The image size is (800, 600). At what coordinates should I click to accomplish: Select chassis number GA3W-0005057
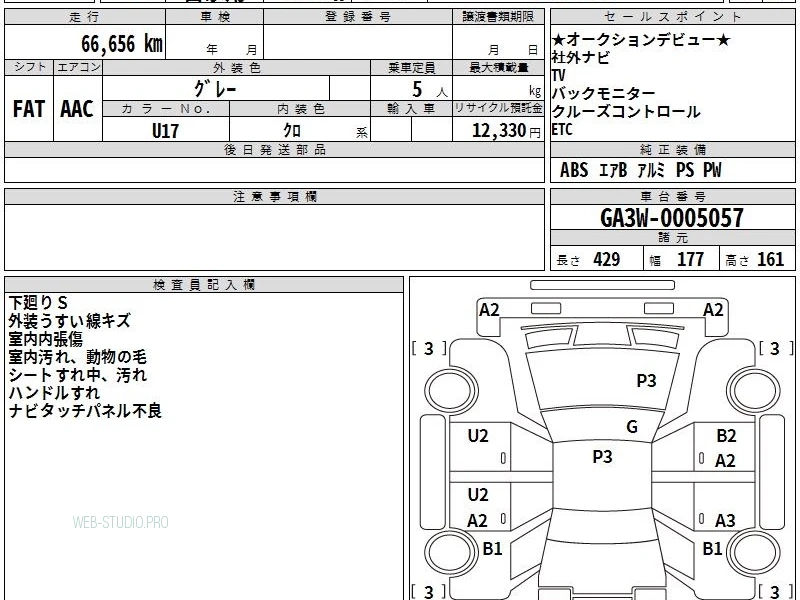pyautogui.click(x=672, y=218)
